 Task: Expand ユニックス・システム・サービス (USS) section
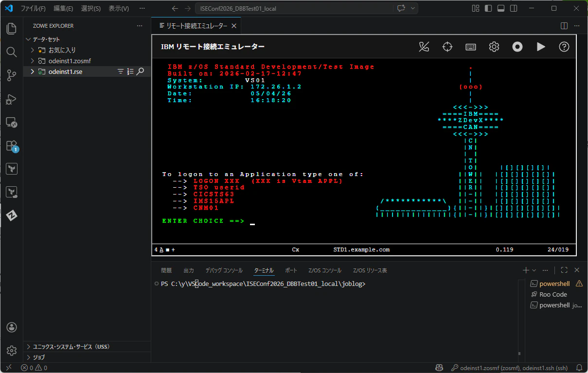tap(87, 347)
